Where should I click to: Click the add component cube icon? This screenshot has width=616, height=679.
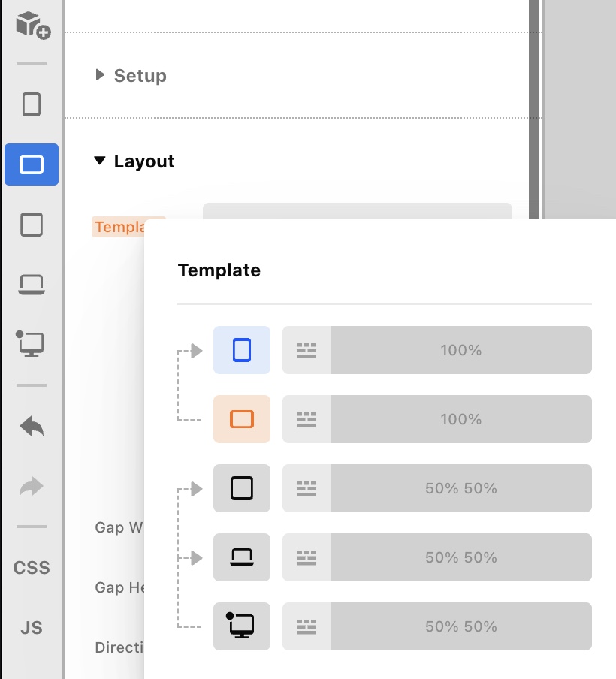[32, 25]
